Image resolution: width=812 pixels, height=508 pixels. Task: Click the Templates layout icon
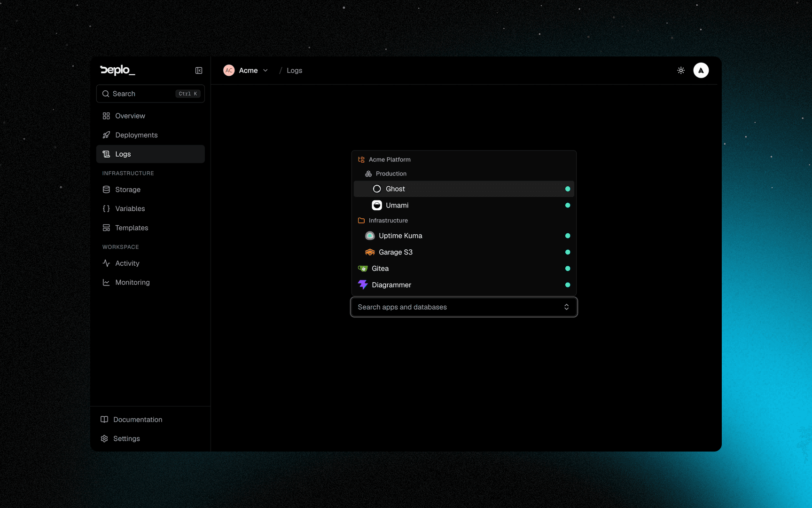coord(106,228)
